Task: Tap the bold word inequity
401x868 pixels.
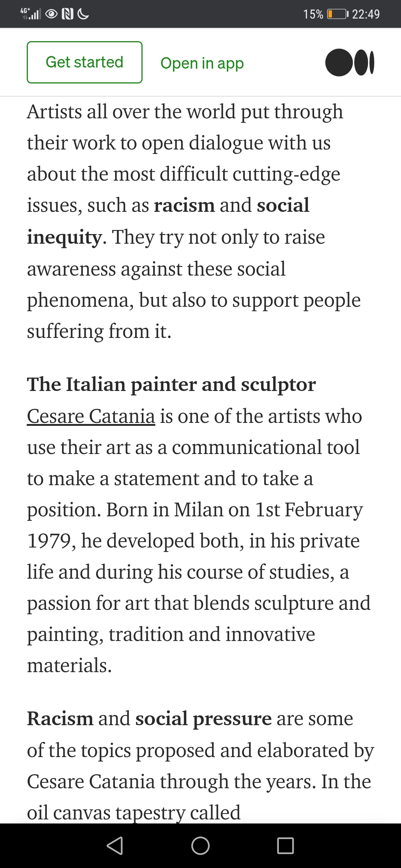Action: click(x=64, y=237)
